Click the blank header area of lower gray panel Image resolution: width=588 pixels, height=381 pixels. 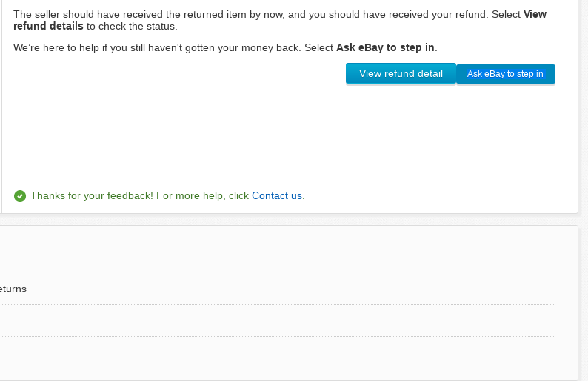pyautogui.click(x=274, y=248)
